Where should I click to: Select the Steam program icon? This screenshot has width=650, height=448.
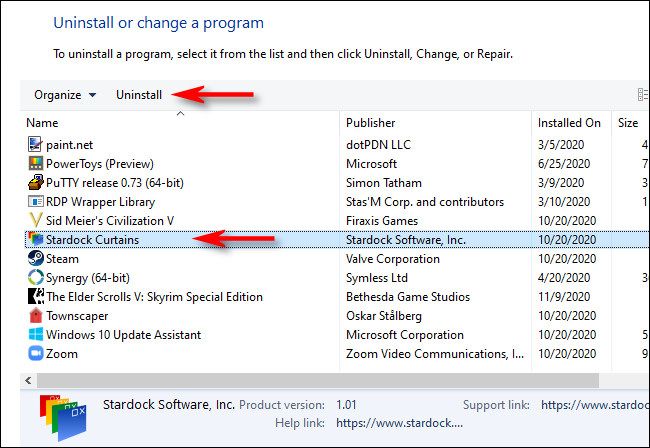[36, 258]
